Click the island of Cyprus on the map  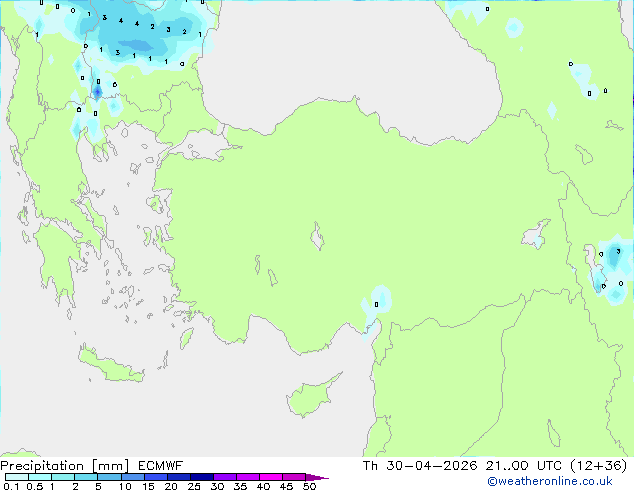coord(311,398)
